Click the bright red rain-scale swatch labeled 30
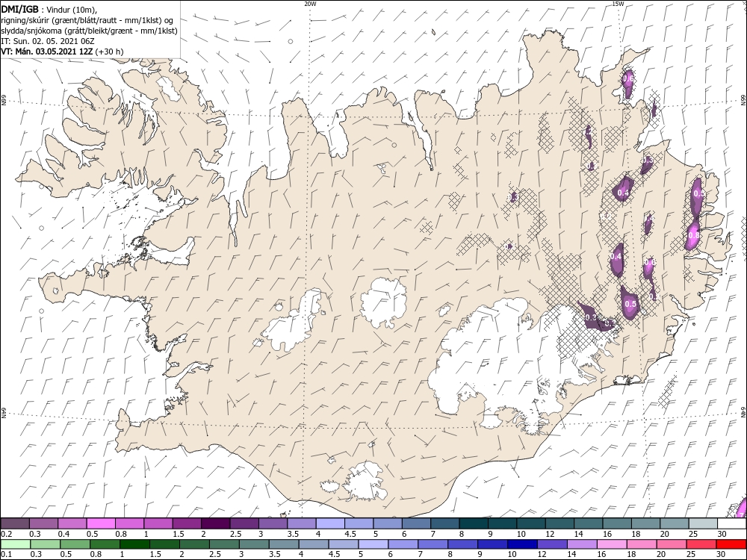The width and height of the screenshot is (747, 560). [x=732, y=544]
